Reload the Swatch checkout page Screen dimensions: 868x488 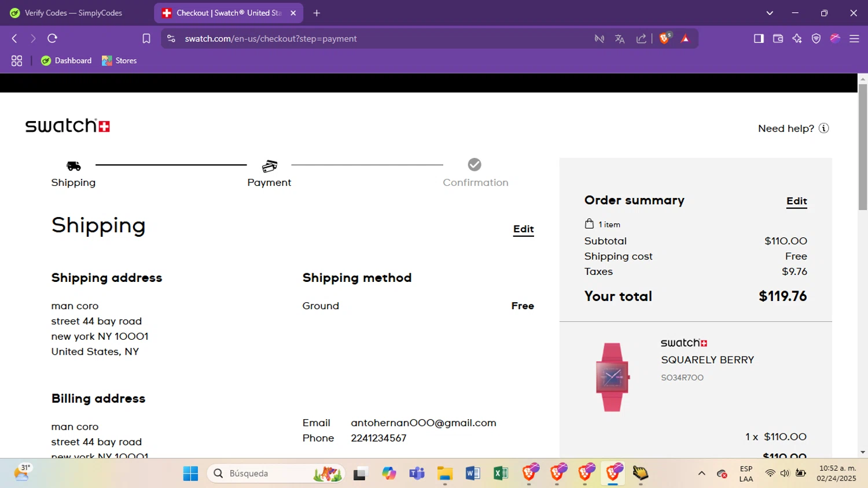pyautogui.click(x=53, y=39)
